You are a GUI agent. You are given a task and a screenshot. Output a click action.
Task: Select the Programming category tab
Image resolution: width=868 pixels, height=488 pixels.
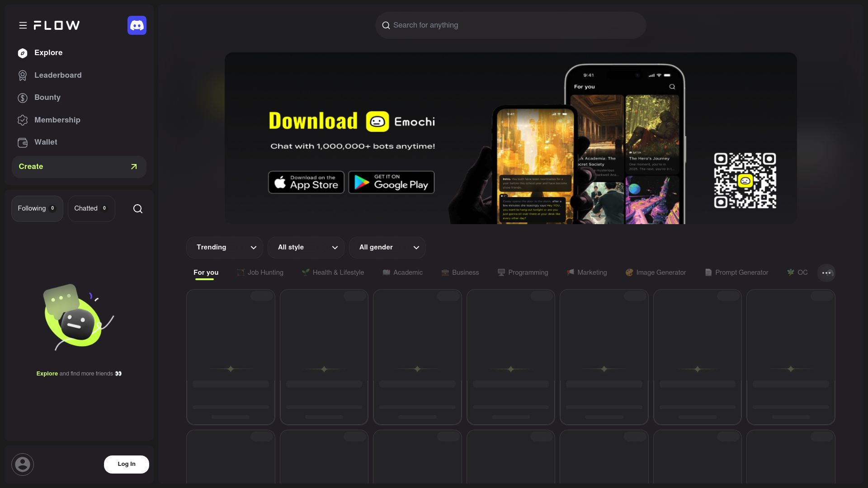click(x=523, y=272)
